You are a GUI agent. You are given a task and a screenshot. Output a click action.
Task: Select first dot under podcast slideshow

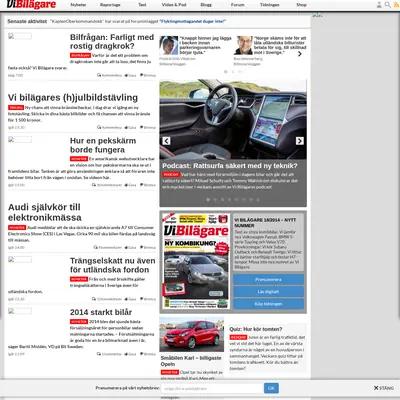[x=208, y=200]
